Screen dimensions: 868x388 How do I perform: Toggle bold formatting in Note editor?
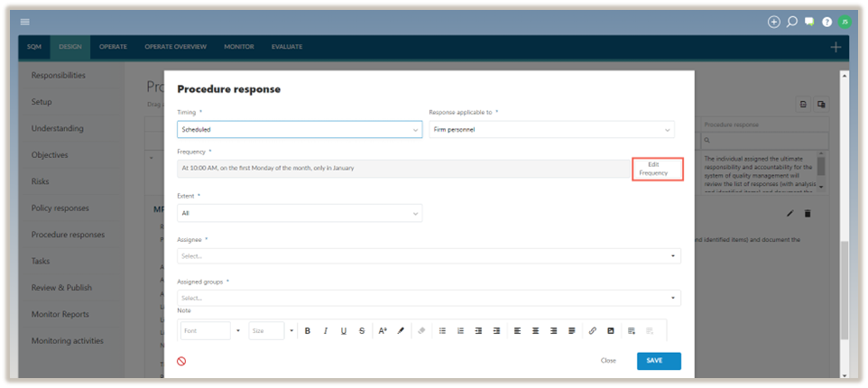click(308, 331)
